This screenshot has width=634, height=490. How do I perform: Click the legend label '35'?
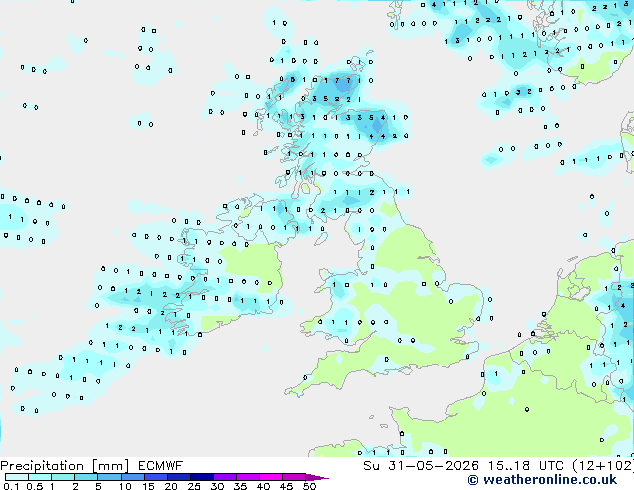pos(240,486)
